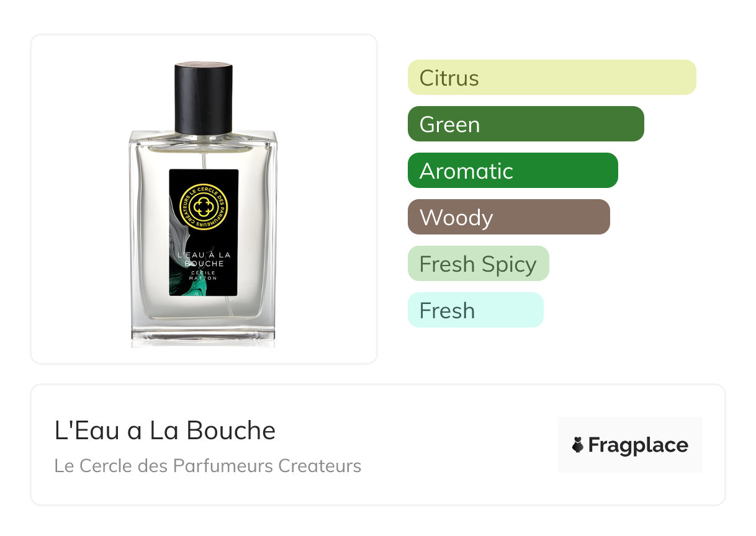756x536 pixels.
Task: Click the Citrus accord bar
Action: (552, 78)
